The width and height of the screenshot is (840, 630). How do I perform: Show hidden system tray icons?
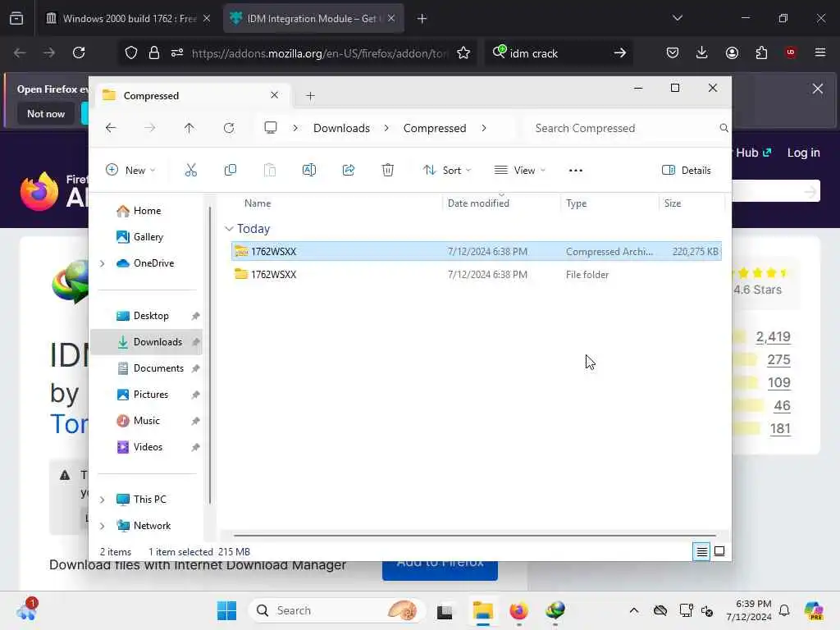(634, 610)
